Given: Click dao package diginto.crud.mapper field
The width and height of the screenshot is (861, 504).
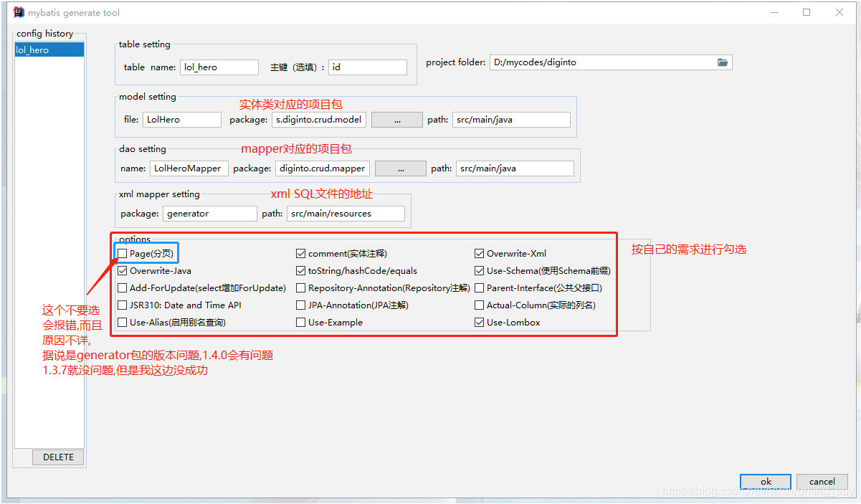Looking at the screenshot, I should (323, 168).
